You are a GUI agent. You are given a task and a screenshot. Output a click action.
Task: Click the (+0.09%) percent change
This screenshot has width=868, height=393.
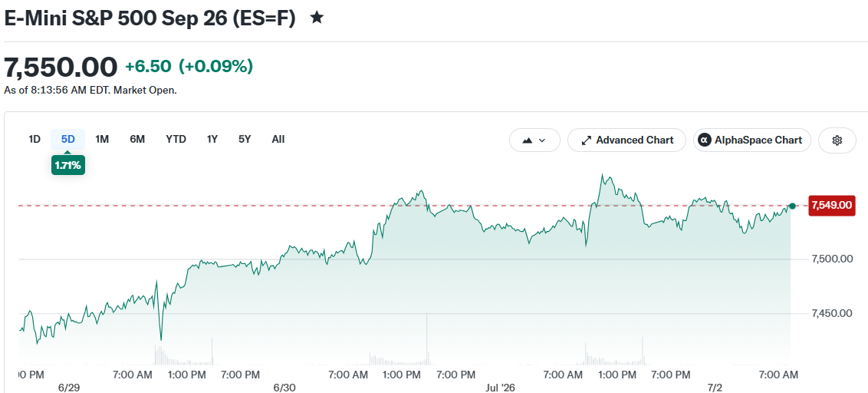[x=216, y=67]
